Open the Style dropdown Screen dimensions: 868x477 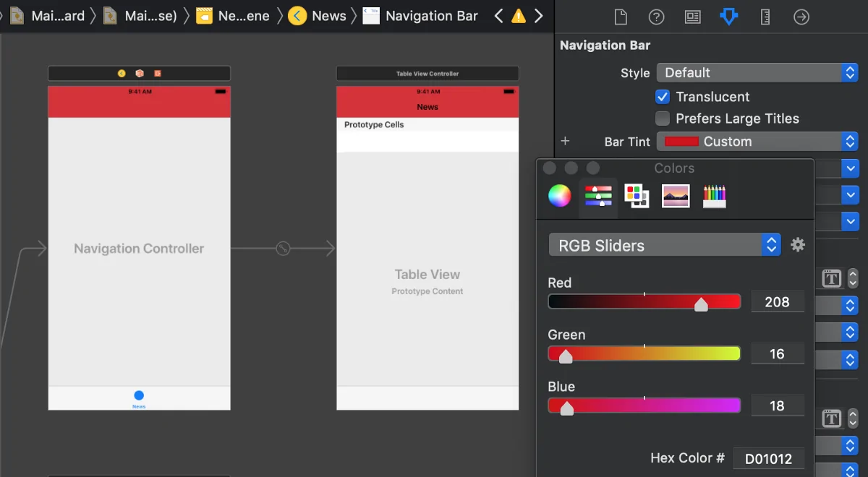click(x=757, y=72)
